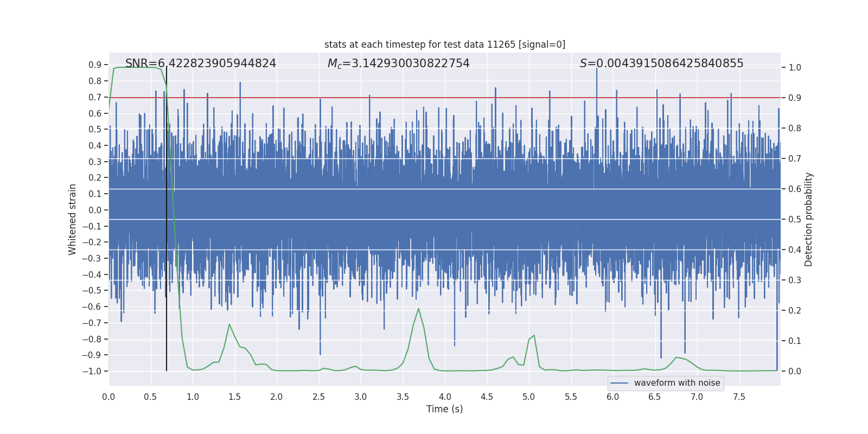Click the blue line sample in the legend
Image resolution: width=868 pixels, height=434 pixels.
[x=620, y=383]
